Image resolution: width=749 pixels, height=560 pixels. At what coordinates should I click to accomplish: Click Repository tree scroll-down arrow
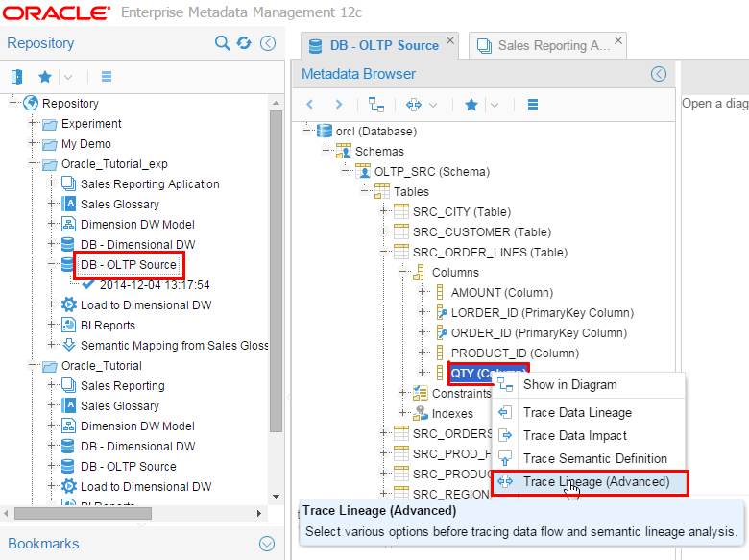277,497
